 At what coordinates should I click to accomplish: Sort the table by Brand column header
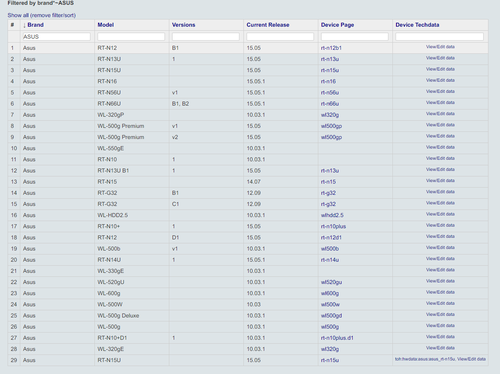coord(35,25)
